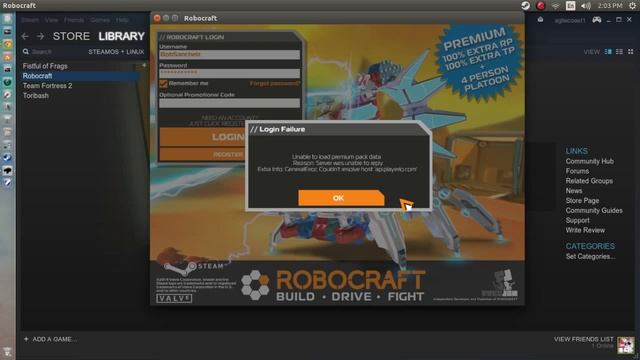The height and width of the screenshot is (360, 640).
Task: Open the Steam menu
Action: (30, 20)
